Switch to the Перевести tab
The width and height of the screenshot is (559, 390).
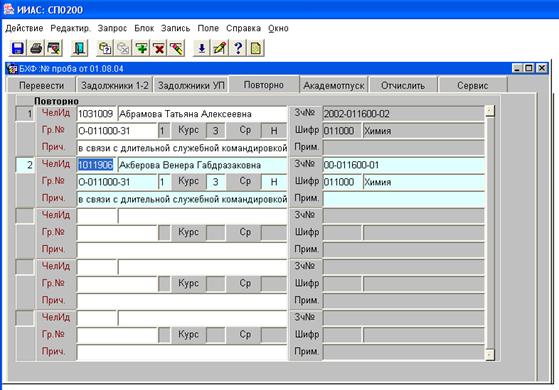(x=41, y=86)
